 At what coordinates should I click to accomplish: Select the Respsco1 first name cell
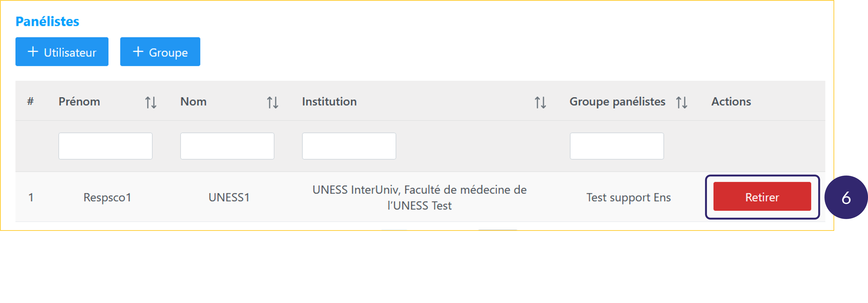pyautogui.click(x=107, y=197)
